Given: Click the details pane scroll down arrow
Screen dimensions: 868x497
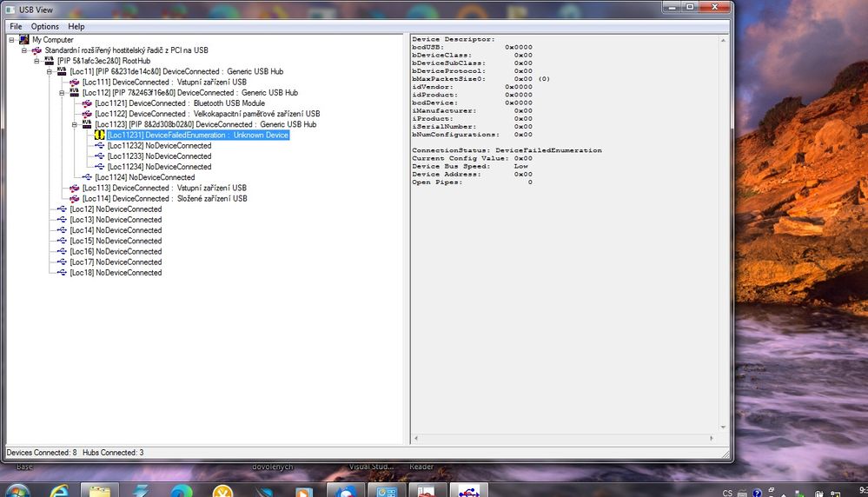Looking at the screenshot, I should [x=723, y=427].
